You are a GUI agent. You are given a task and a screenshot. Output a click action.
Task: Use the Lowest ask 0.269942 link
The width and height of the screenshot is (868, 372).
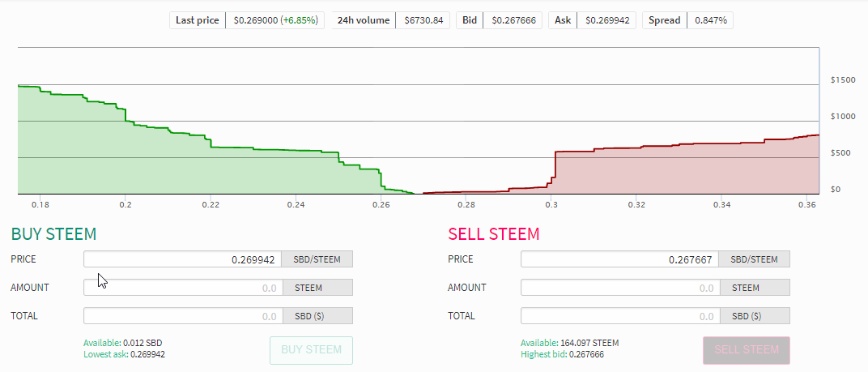tap(124, 354)
